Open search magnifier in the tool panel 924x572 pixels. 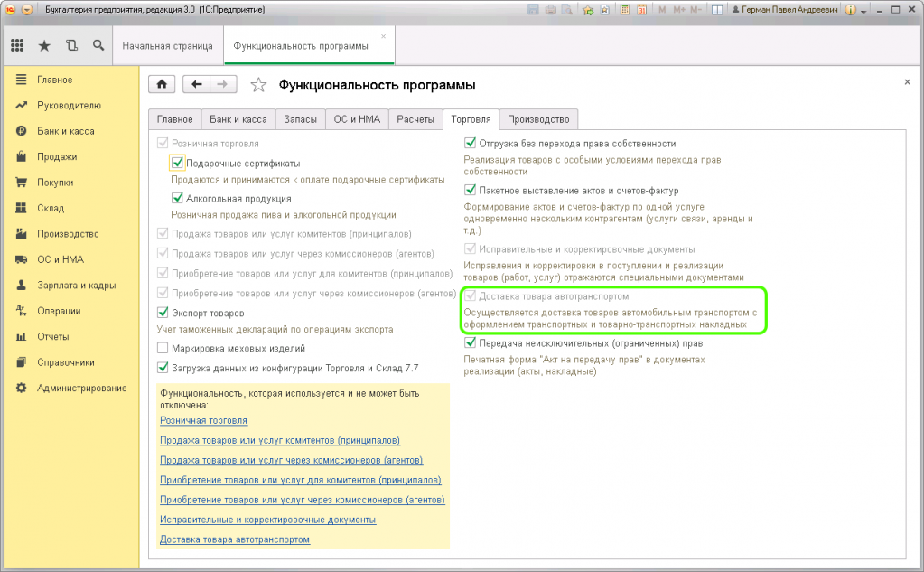click(98, 45)
